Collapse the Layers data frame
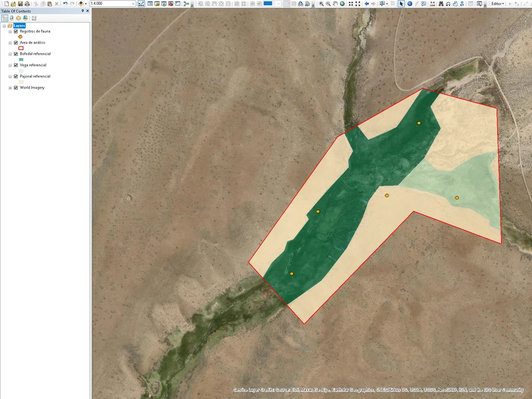The height and width of the screenshot is (399, 532). (4, 26)
